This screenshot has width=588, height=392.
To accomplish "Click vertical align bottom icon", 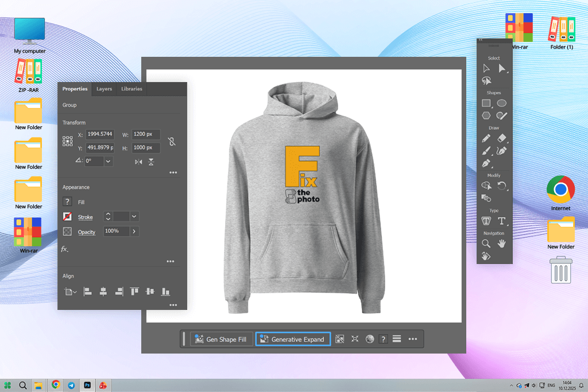I will pyautogui.click(x=165, y=292).
